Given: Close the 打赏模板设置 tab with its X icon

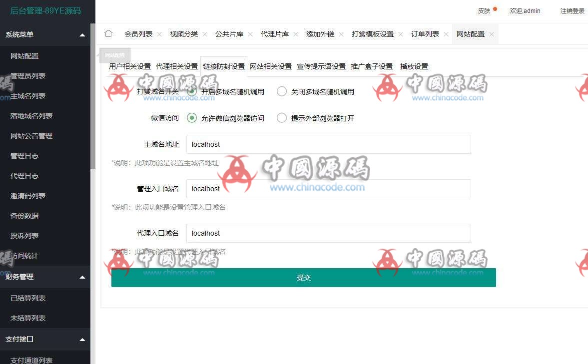Looking at the screenshot, I should (401, 33).
